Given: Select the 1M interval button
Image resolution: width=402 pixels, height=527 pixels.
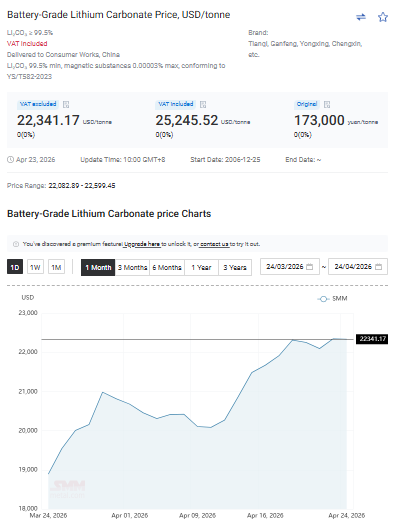Looking at the screenshot, I should tap(56, 268).
